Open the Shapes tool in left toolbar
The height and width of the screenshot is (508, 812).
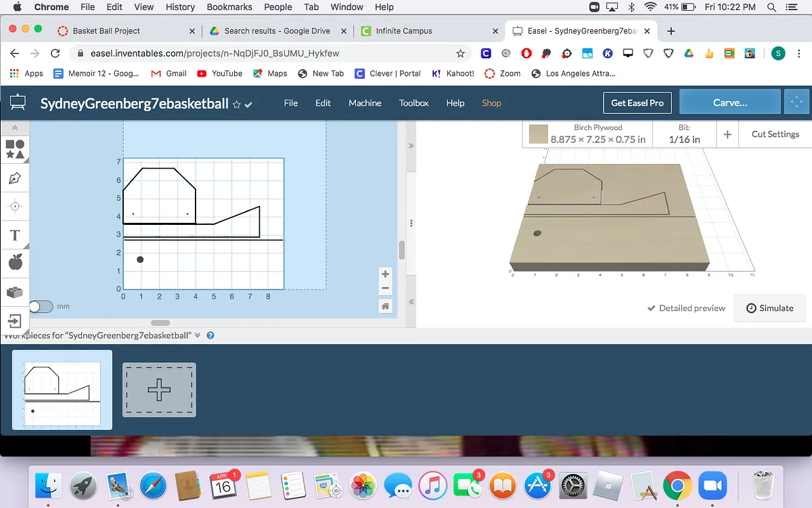point(15,149)
